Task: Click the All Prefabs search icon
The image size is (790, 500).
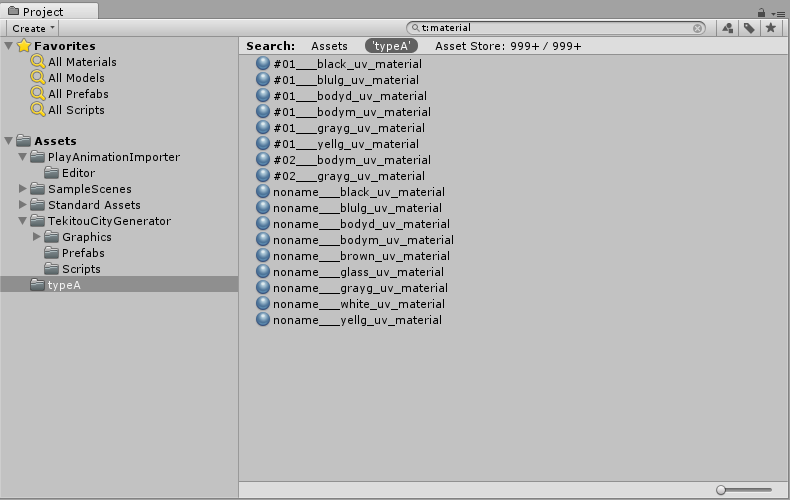Action: coord(38,94)
